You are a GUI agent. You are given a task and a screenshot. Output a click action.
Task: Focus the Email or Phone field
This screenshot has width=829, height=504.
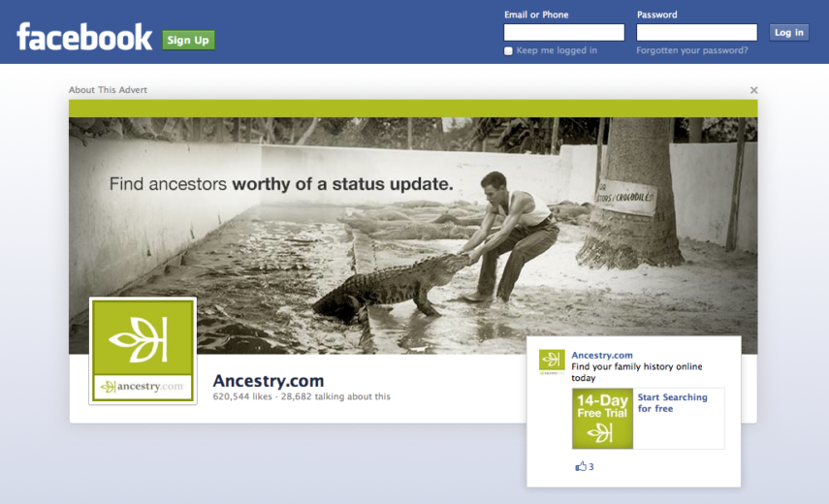pyautogui.click(x=563, y=32)
